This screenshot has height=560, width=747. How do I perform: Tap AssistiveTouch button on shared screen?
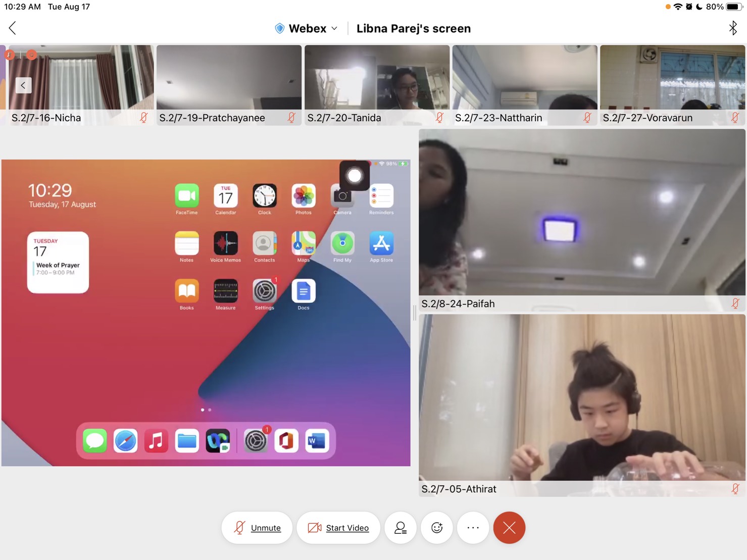(355, 176)
